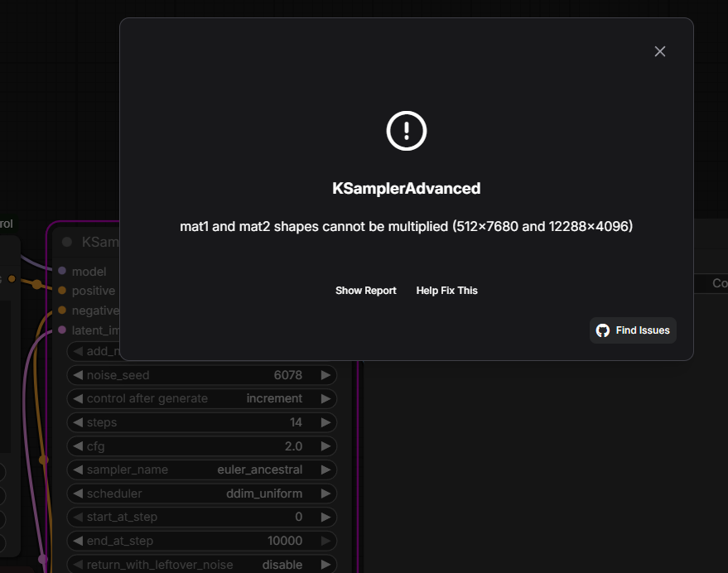Viewport: 728px width, 573px height.
Task: Close the KSamplerAdvanced error dialog
Action: (660, 51)
